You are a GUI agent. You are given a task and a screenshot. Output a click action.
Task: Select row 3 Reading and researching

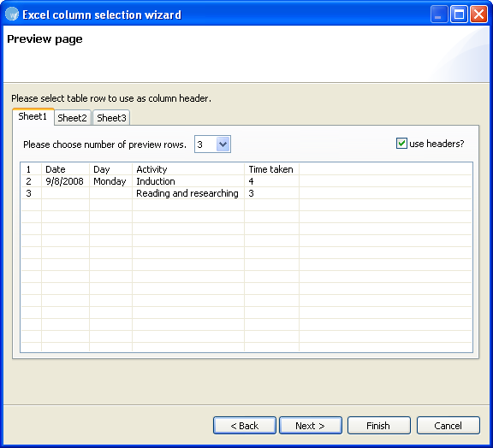coord(246,193)
